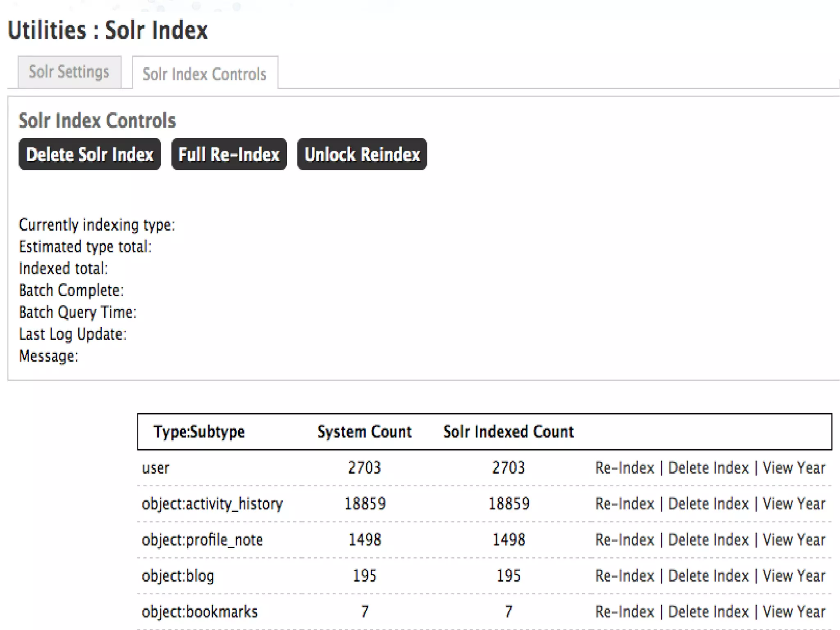View Year for object:activity_history

(793, 504)
